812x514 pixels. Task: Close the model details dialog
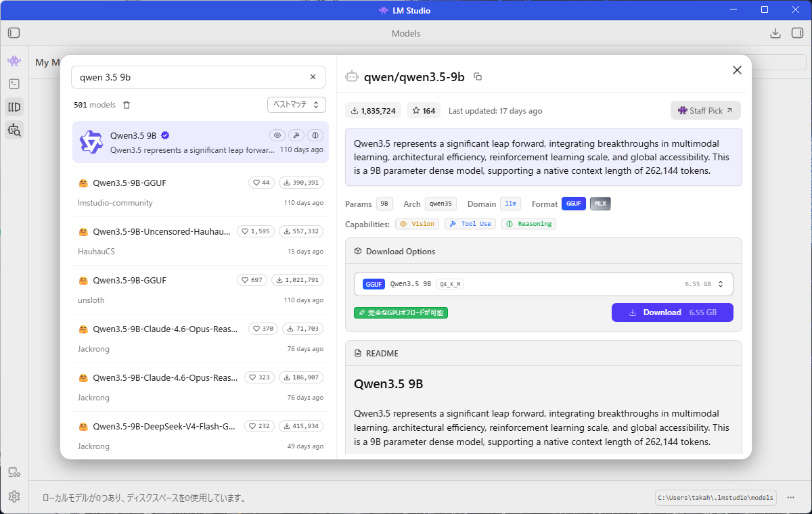738,70
